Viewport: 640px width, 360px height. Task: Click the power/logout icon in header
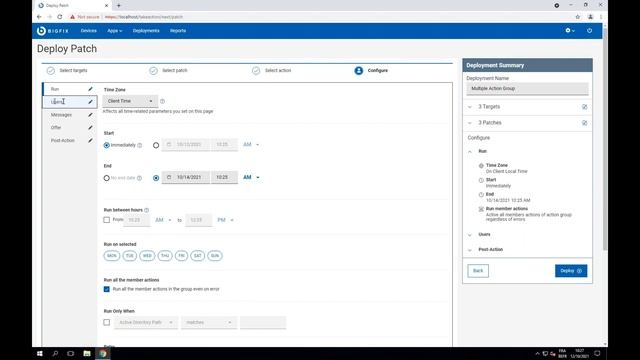point(589,31)
